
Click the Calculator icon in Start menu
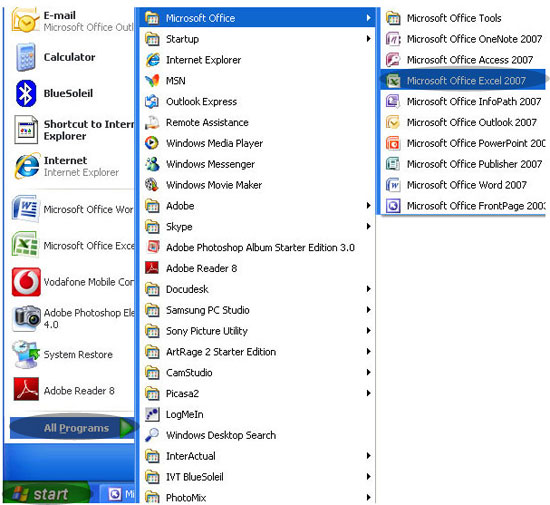26,57
